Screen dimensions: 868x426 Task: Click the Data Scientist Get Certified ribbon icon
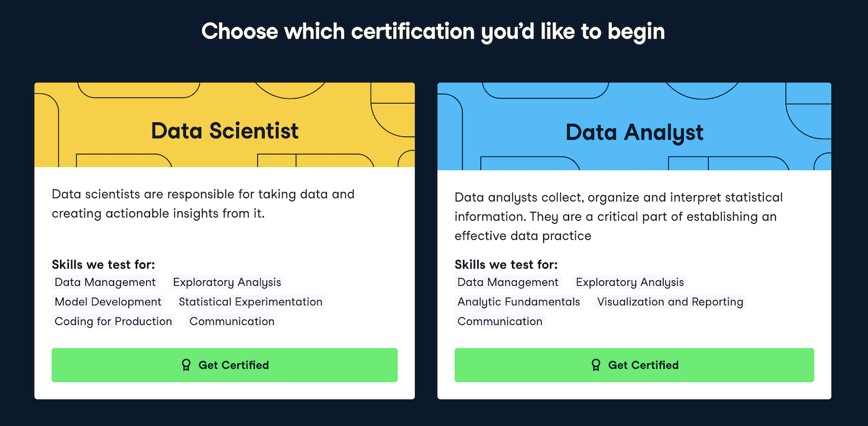point(185,365)
